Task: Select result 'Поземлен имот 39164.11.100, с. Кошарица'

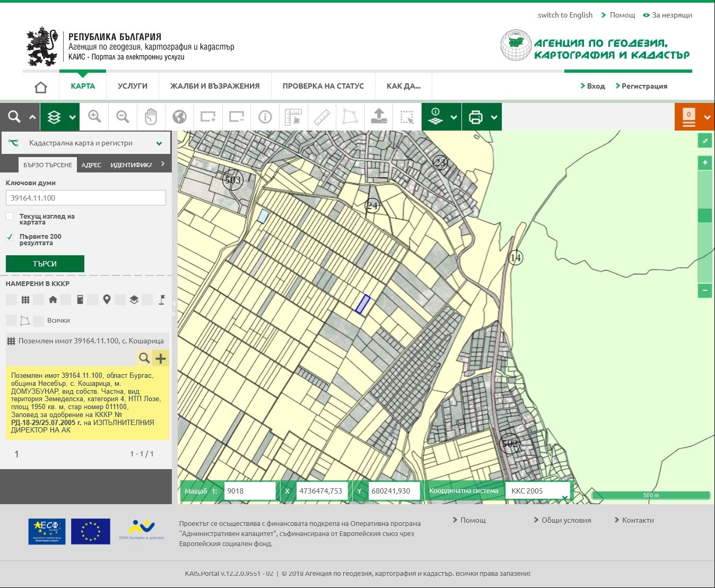Action: click(x=91, y=341)
